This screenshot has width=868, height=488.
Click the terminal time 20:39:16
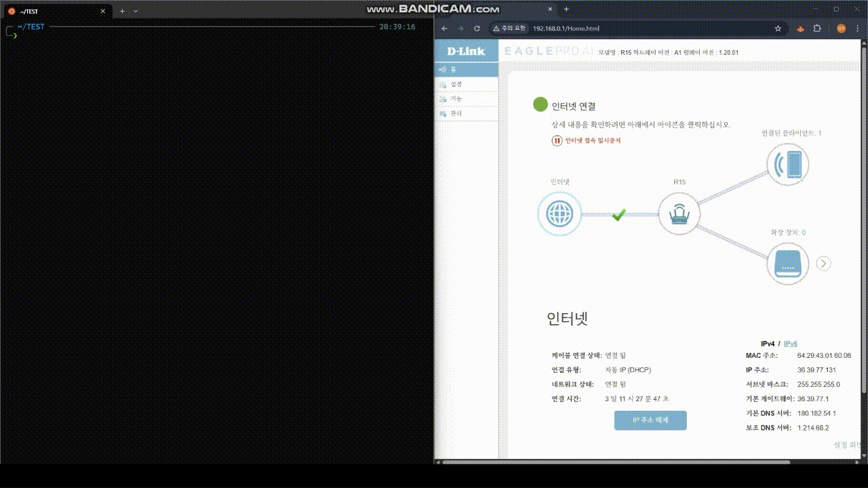[397, 27]
